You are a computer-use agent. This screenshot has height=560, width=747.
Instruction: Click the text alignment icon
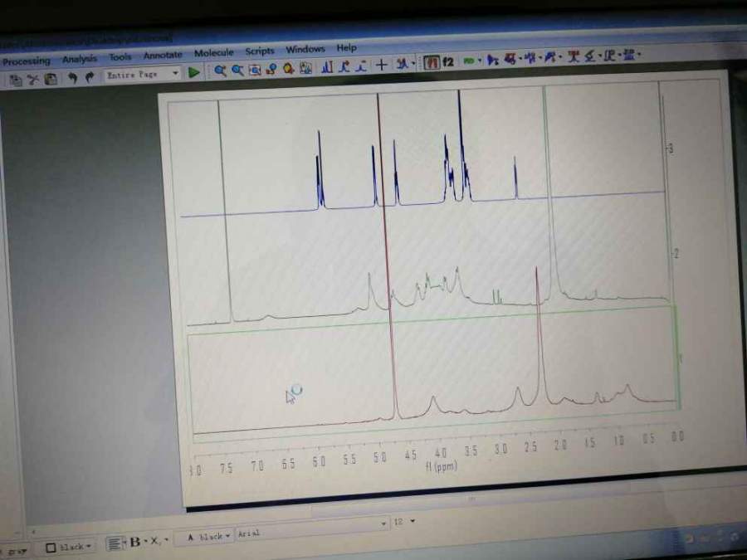pyautogui.click(x=114, y=543)
